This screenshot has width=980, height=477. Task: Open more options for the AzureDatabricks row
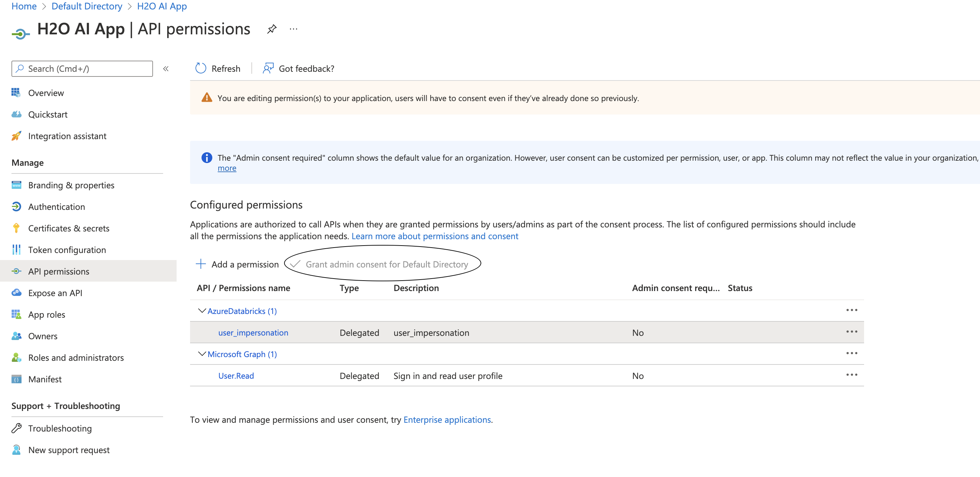pos(852,310)
